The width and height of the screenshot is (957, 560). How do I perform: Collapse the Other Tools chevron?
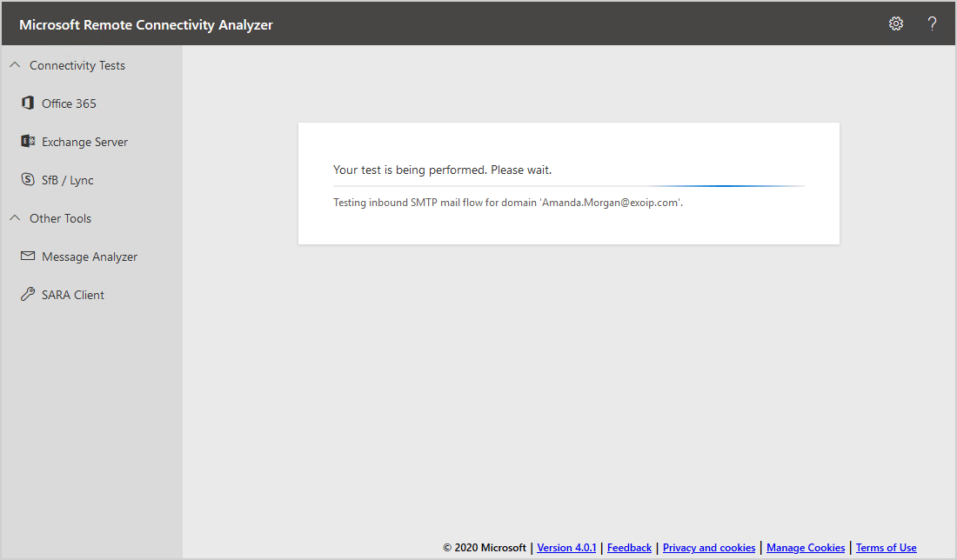pyautogui.click(x=16, y=217)
